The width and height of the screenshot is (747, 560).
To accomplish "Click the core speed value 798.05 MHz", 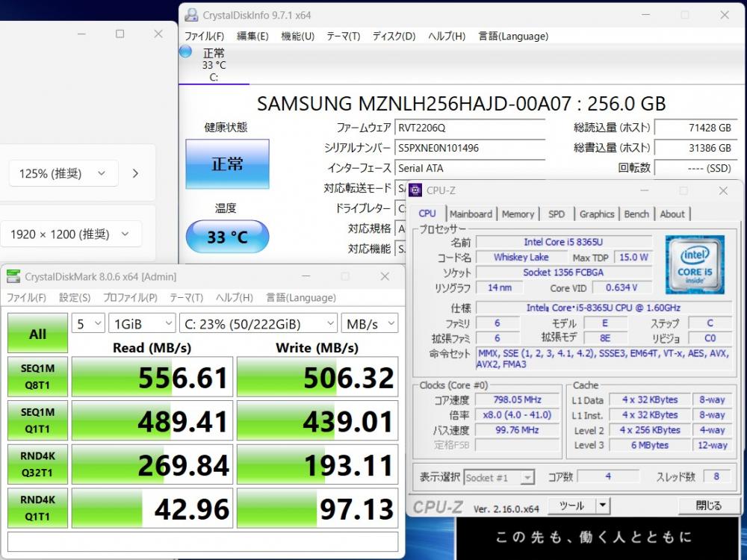I will [518, 399].
